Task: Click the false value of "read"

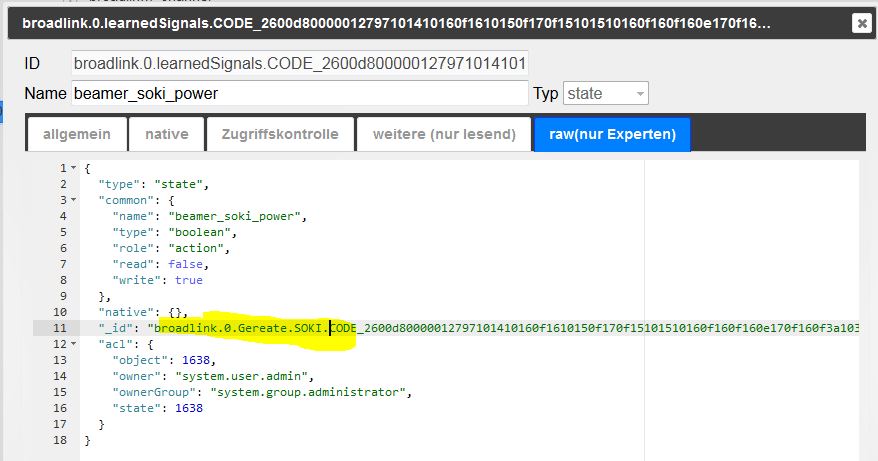Action: [x=185, y=264]
